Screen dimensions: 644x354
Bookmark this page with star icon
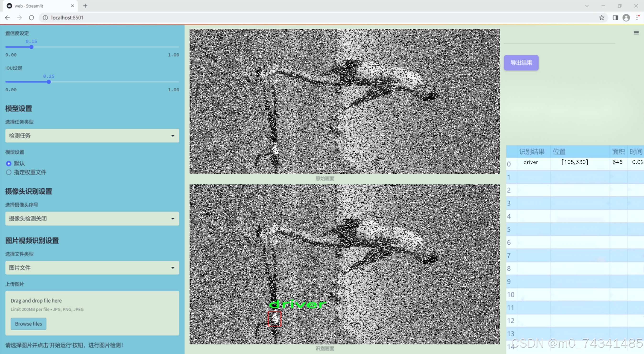(601, 18)
